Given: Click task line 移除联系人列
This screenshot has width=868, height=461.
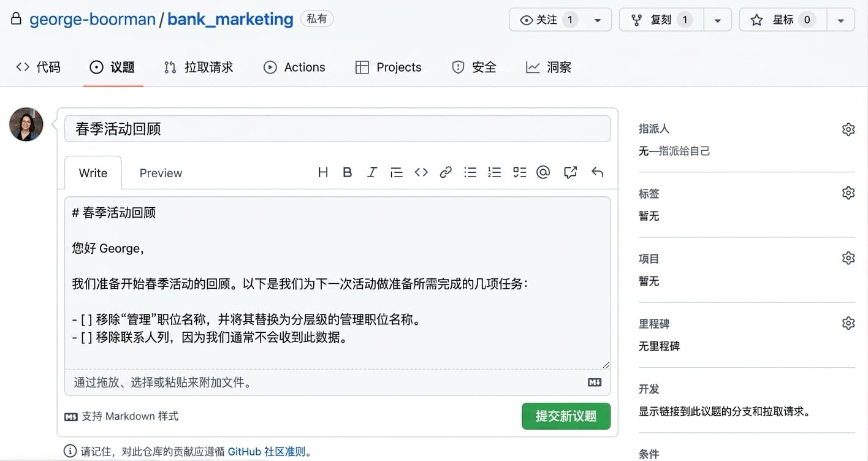Looking at the screenshot, I should point(210,337).
